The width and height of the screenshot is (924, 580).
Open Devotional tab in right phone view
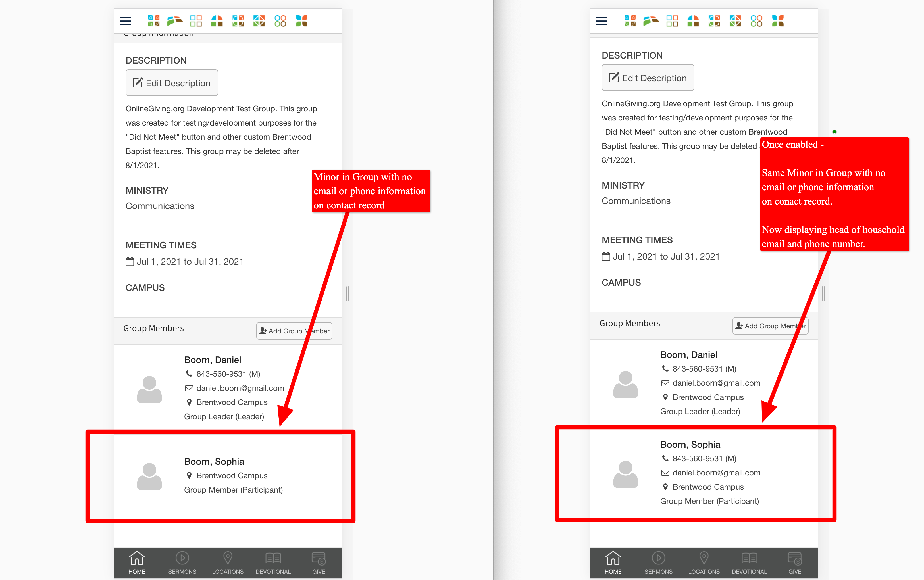coord(750,563)
